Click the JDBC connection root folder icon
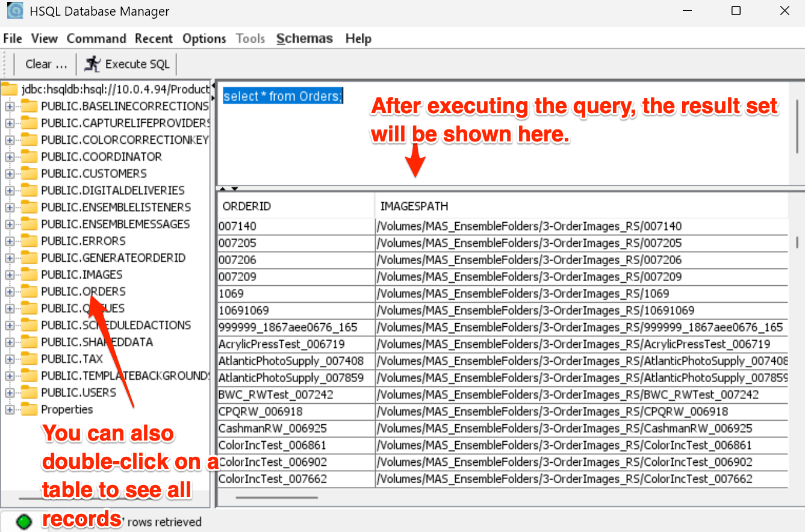The width and height of the screenshot is (805, 532). (9, 89)
